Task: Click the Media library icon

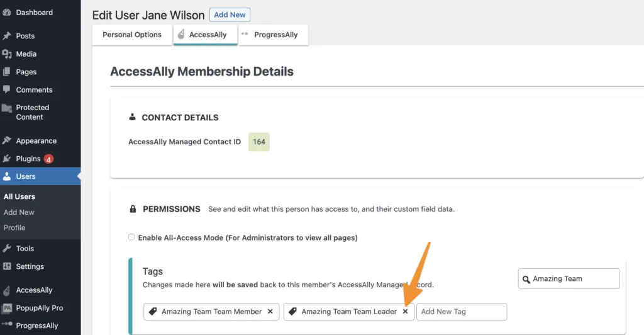Action: tap(7, 54)
